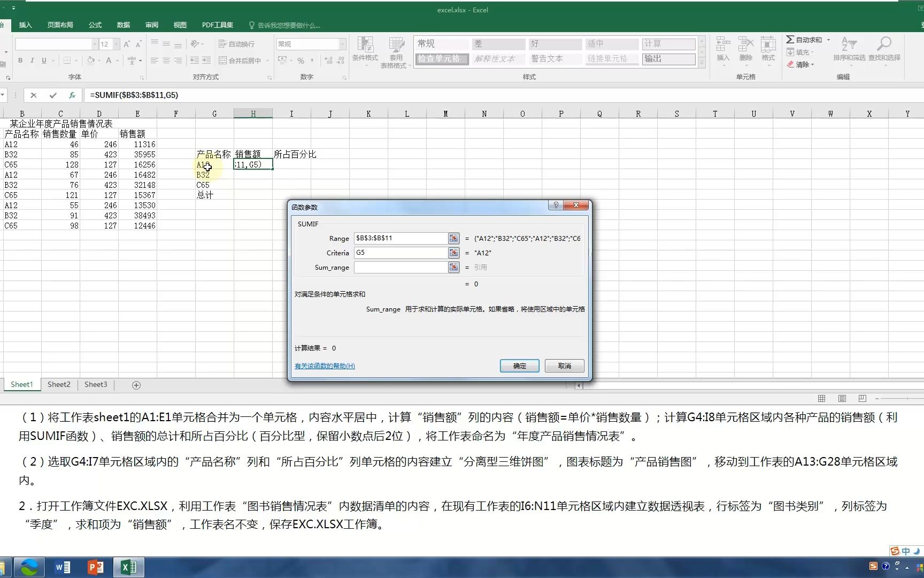Click into the Sum_range input field
924x578 pixels.
click(x=401, y=267)
